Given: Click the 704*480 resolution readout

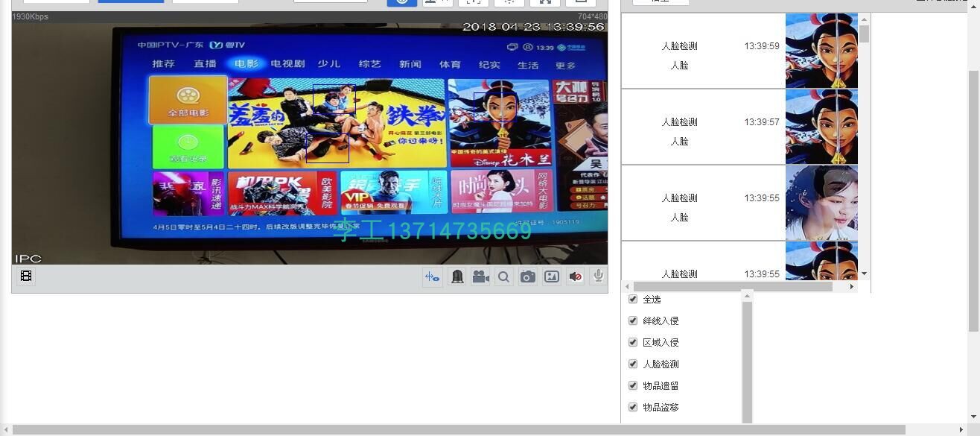Looking at the screenshot, I should (593, 16).
